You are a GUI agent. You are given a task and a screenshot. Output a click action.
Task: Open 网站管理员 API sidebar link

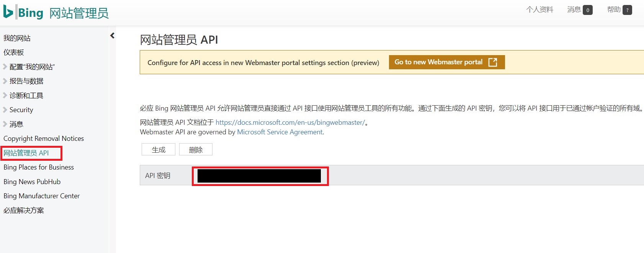(x=26, y=153)
